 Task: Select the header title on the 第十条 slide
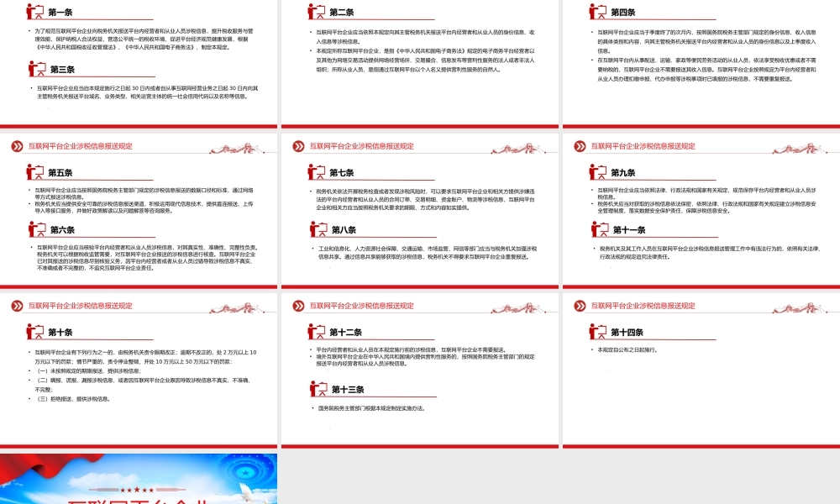click(80, 306)
